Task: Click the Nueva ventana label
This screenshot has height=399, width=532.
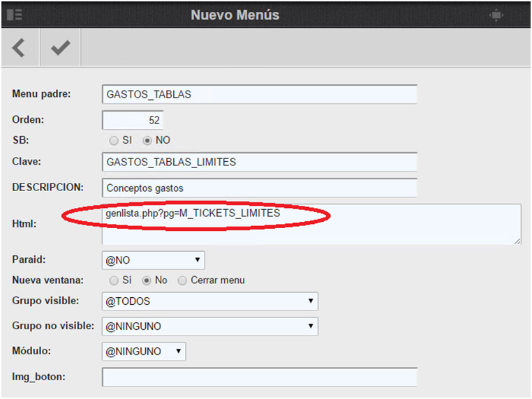Action: pos(48,280)
